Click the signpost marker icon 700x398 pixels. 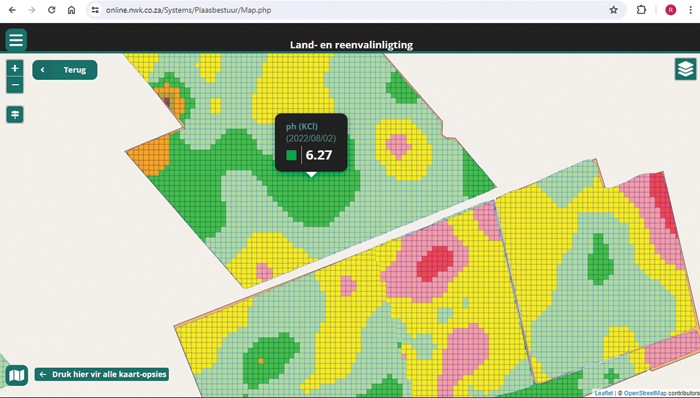[x=15, y=115]
